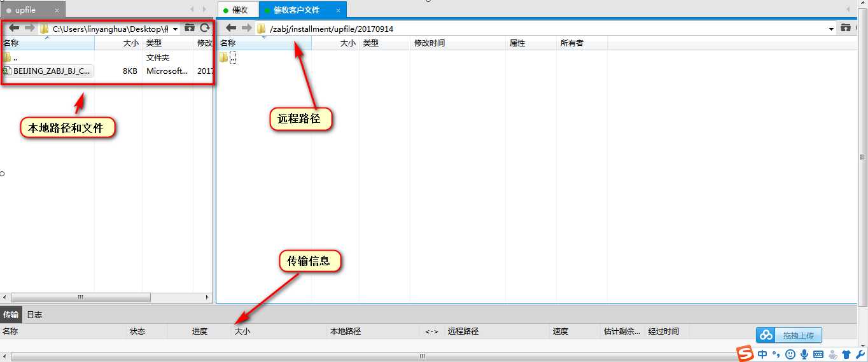Click the transfer 状态 column header
The height and width of the screenshot is (362, 868).
(146, 331)
